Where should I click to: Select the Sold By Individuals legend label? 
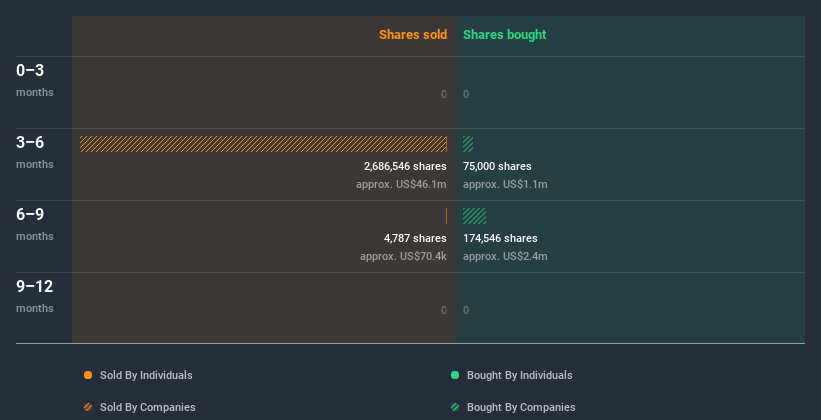pyautogui.click(x=146, y=375)
